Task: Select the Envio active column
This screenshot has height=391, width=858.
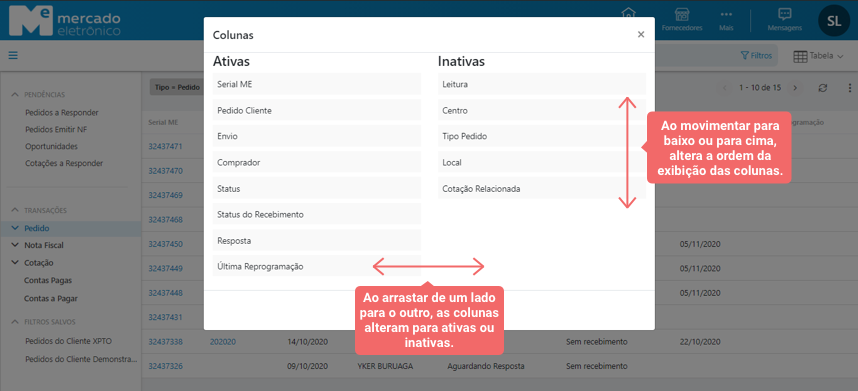Action: [x=317, y=136]
